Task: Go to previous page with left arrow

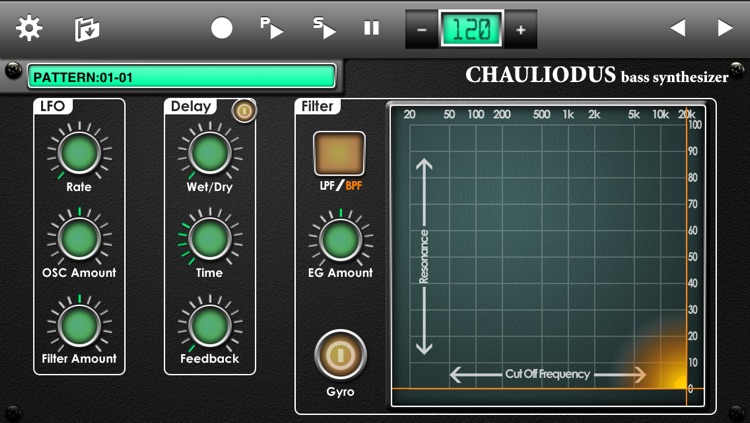Action: (678, 28)
